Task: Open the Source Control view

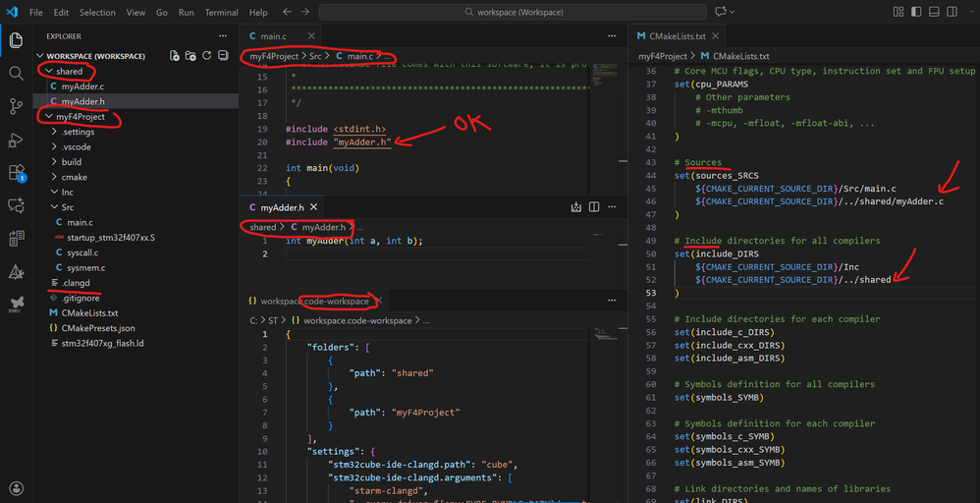Action: 17,106
